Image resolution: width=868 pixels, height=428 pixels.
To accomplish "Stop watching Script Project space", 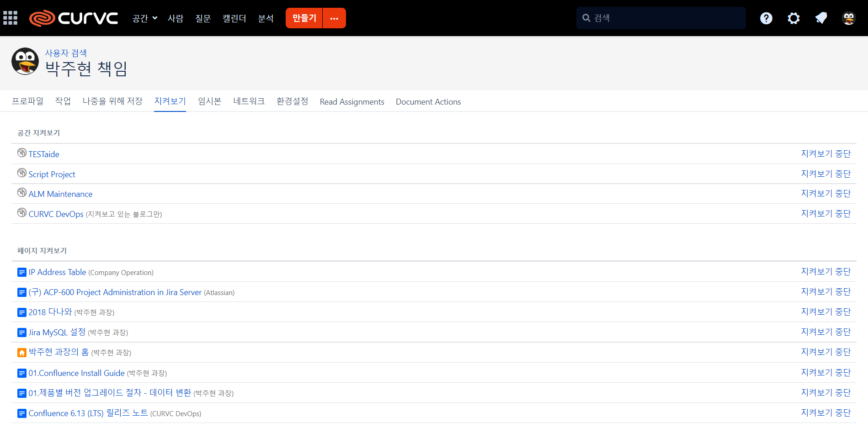I will (826, 174).
